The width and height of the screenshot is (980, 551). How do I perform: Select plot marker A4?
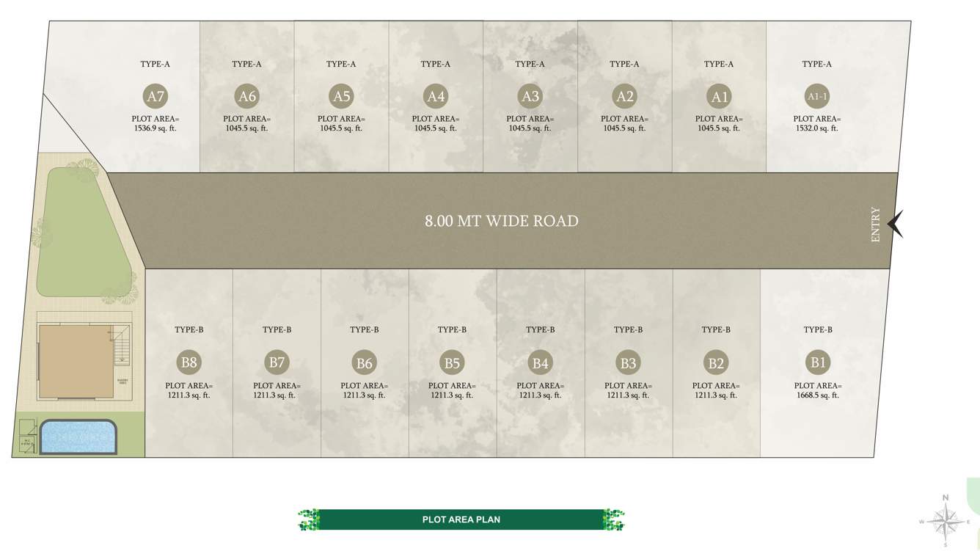click(435, 95)
